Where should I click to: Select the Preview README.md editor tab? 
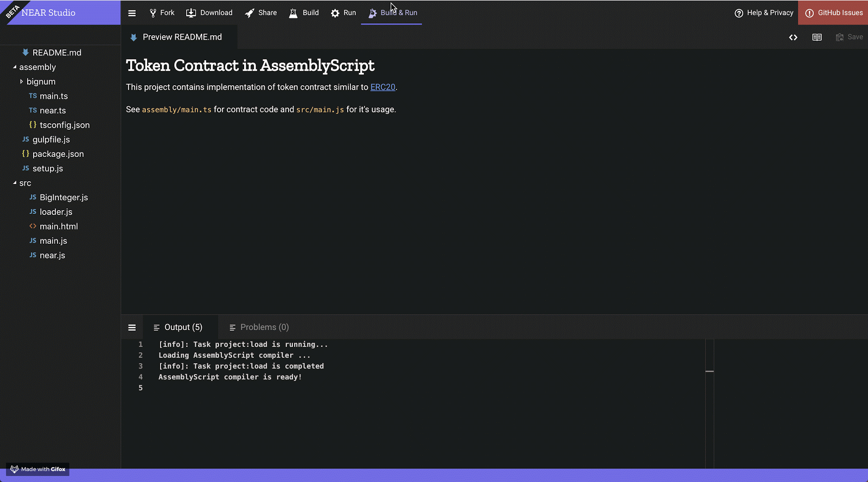179,37
